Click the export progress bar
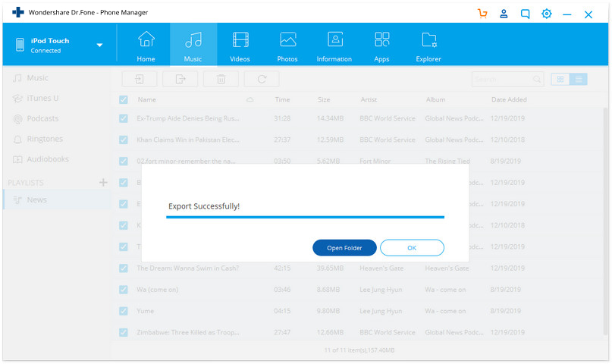The image size is (612, 364). point(305,217)
